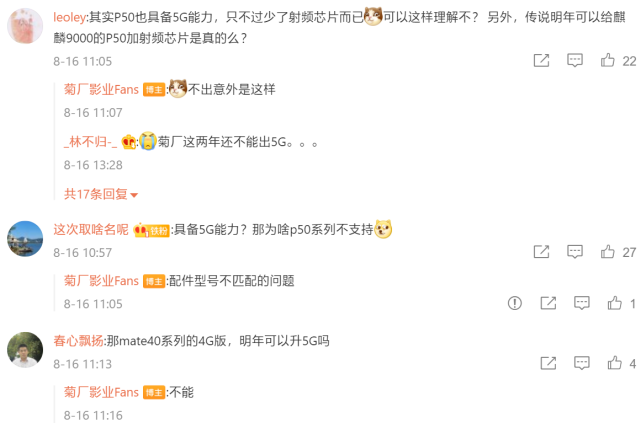Open leoley's avatar image
The image size is (641, 423).
click(25, 26)
